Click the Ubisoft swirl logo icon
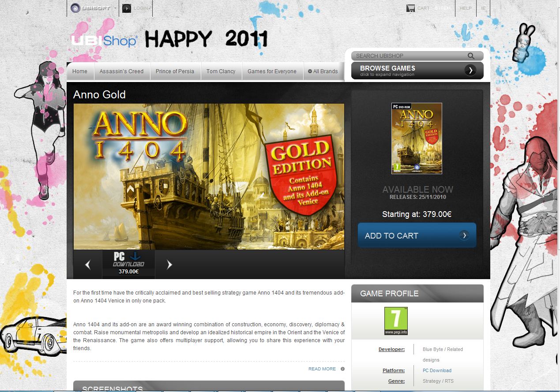 tap(75, 8)
